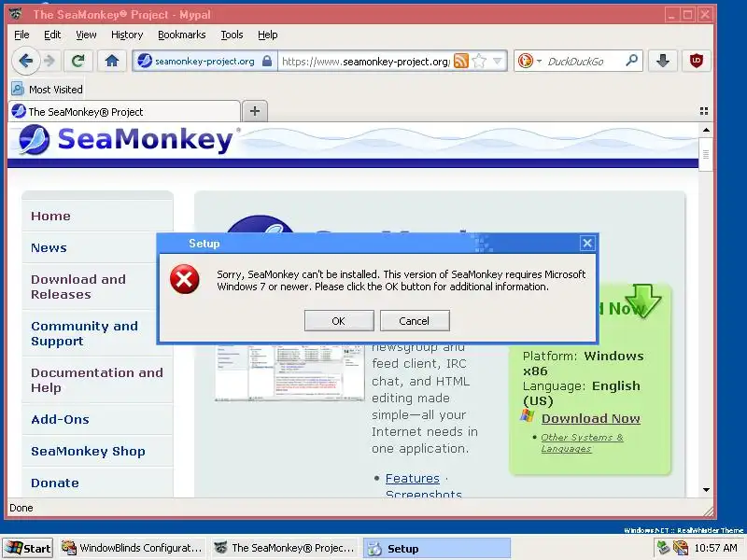Image resolution: width=747 pixels, height=560 pixels.
Task: Open the SeaMonkey Shop sidebar link
Action: click(88, 451)
